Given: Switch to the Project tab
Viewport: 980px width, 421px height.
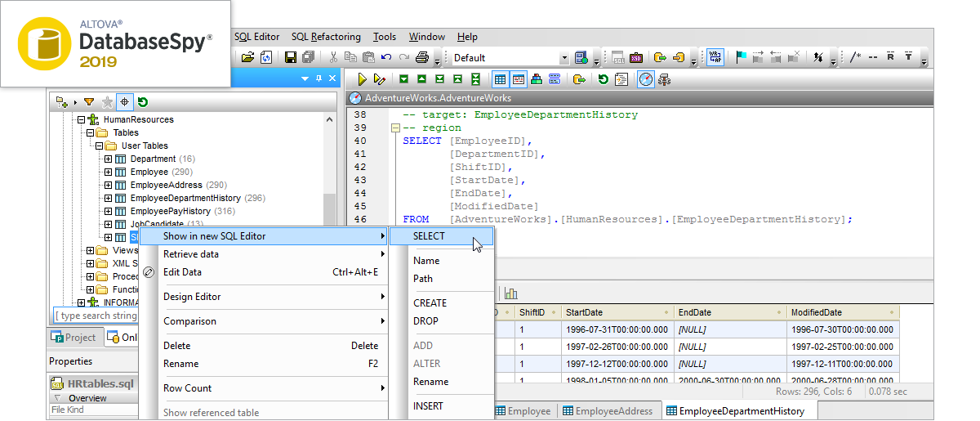Looking at the screenshot, I should click(x=74, y=338).
